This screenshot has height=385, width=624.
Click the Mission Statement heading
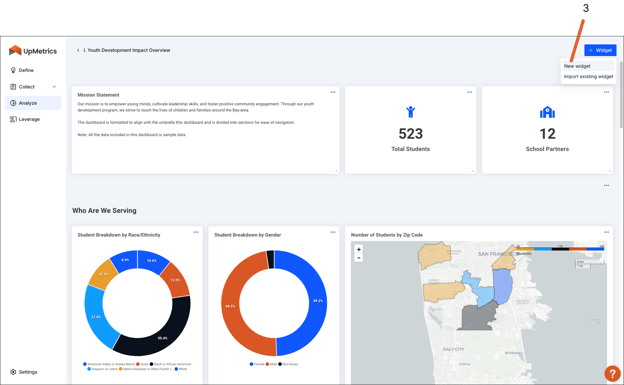[98, 95]
